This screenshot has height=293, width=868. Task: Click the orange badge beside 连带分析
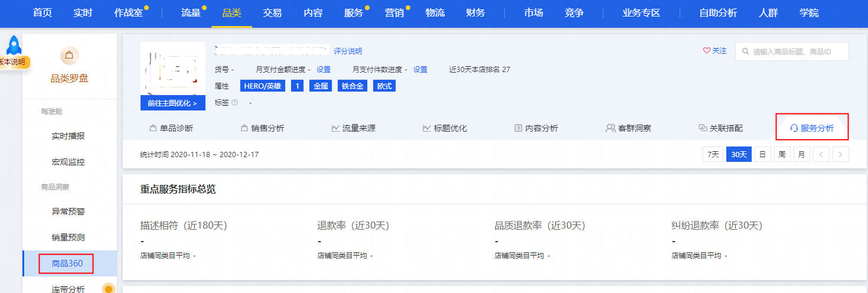[x=108, y=288]
